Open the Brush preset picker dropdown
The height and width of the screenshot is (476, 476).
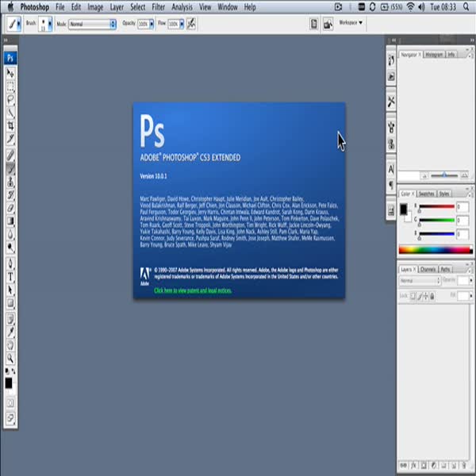[x=49, y=24]
